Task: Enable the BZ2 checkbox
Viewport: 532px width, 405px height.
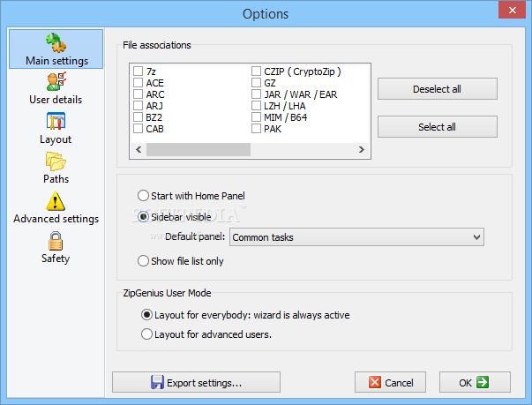Action: pyautogui.click(x=139, y=117)
